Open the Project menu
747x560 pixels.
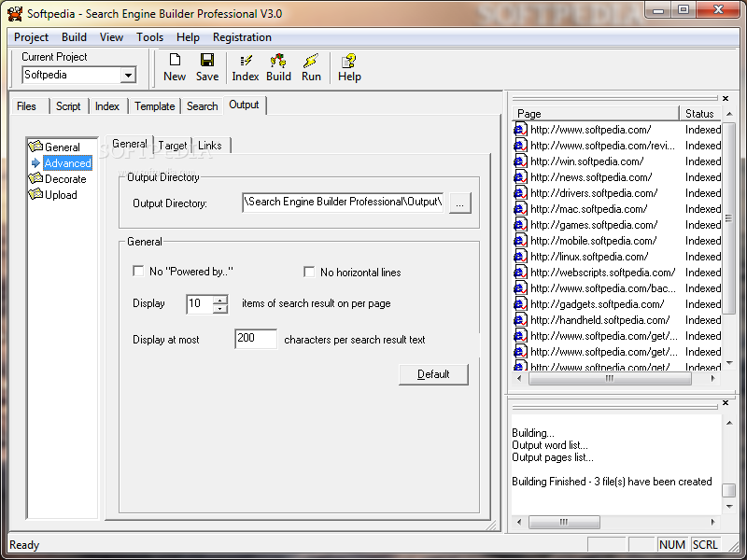click(x=31, y=37)
